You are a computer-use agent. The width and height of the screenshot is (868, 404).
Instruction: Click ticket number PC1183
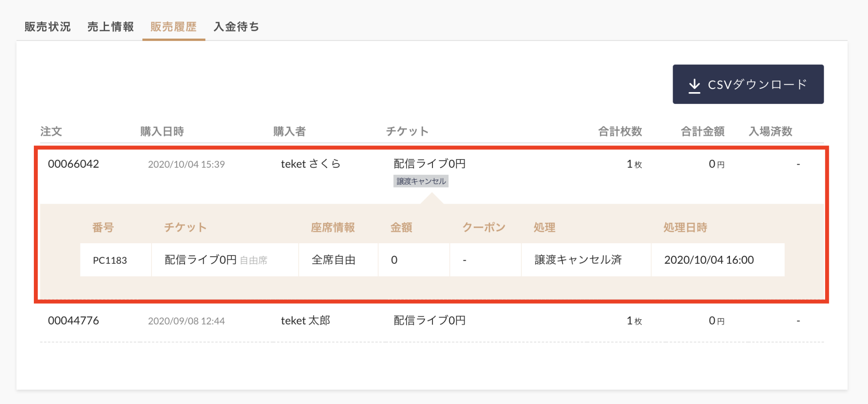click(x=110, y=260)
